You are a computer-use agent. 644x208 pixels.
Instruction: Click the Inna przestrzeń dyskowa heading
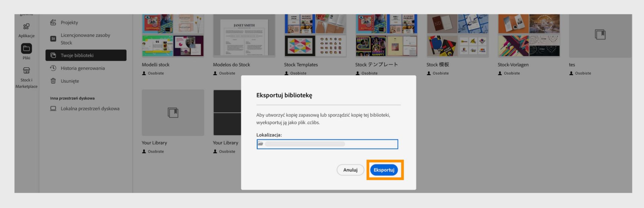[72, 98]
